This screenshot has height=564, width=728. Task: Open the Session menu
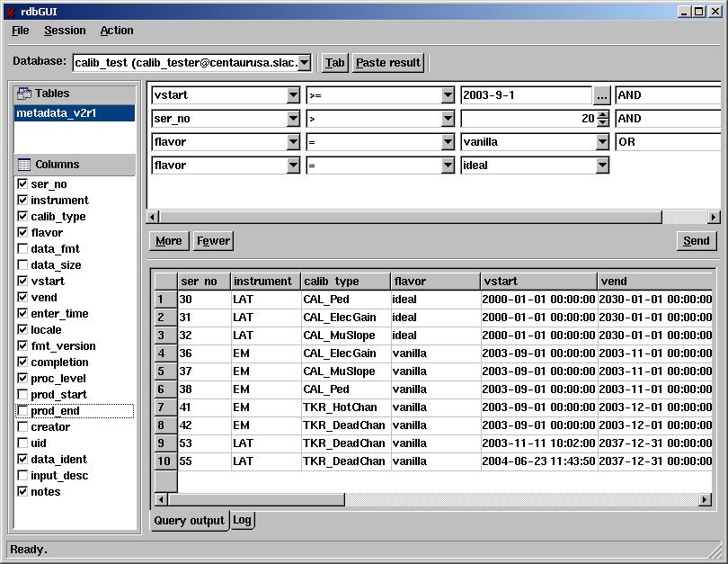pos(65,31)
